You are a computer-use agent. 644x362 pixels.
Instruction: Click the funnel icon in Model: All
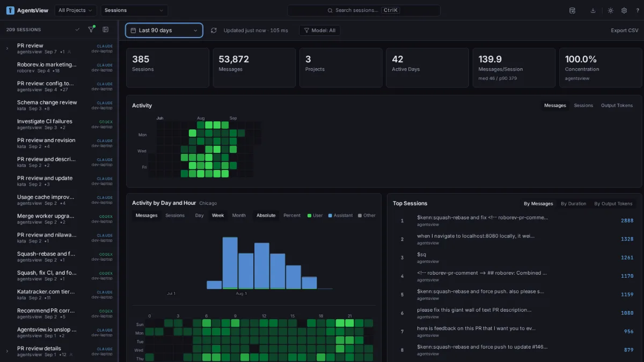pos(307,31)
